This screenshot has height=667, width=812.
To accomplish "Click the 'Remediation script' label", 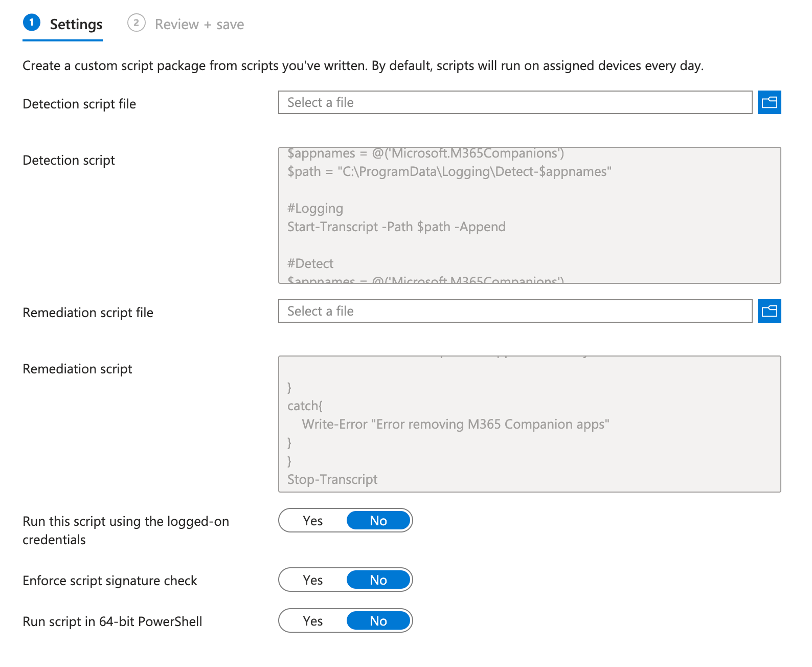I will coord(77,369).
